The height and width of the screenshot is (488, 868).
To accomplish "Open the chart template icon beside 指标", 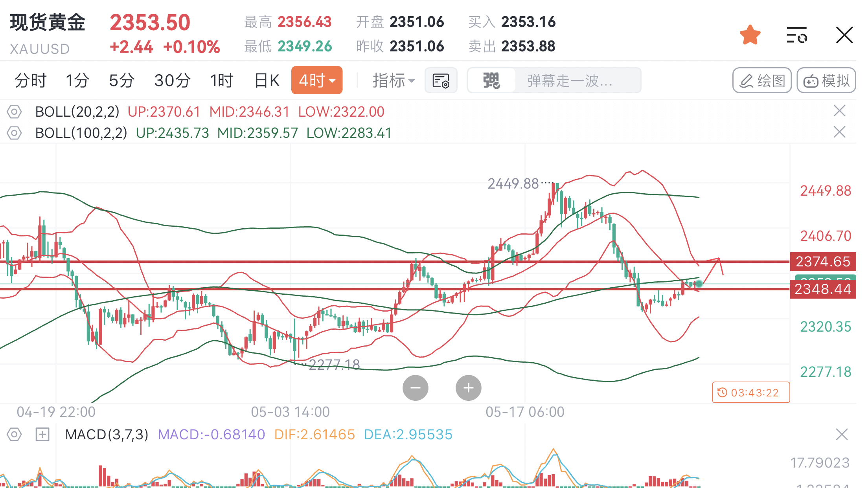I will tap(441, 80).
